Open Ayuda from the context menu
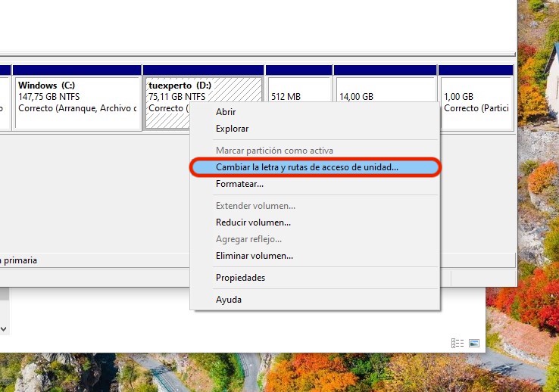 (315, 300)
